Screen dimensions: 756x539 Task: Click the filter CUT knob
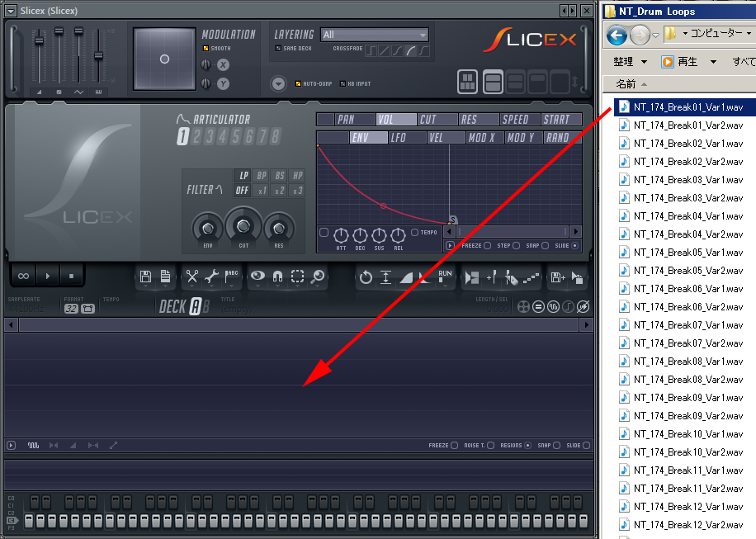tap(243, 225)
